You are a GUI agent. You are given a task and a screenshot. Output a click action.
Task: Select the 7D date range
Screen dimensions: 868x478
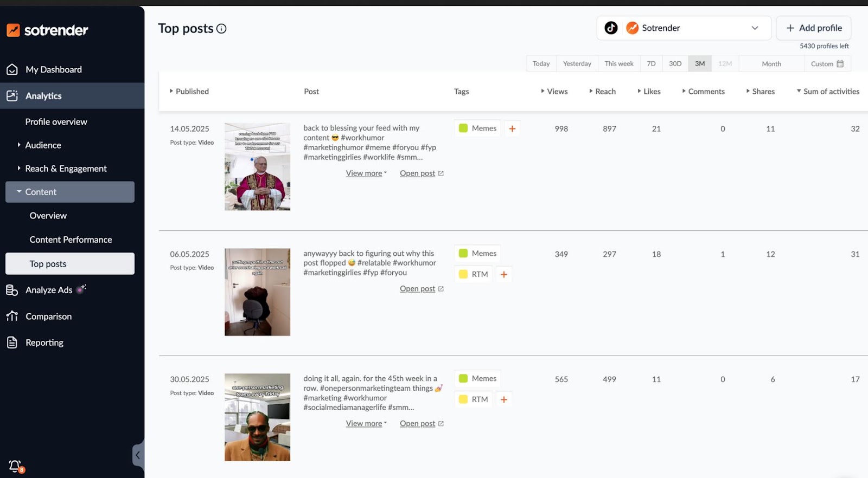(x=652, y=63)
